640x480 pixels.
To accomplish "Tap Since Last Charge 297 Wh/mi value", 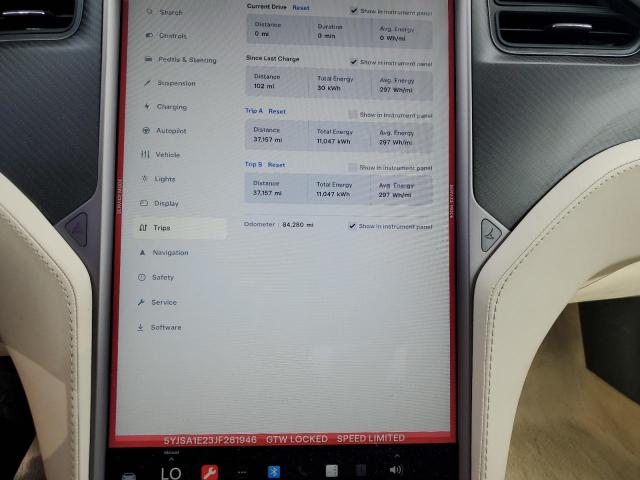I will point(396,89).
